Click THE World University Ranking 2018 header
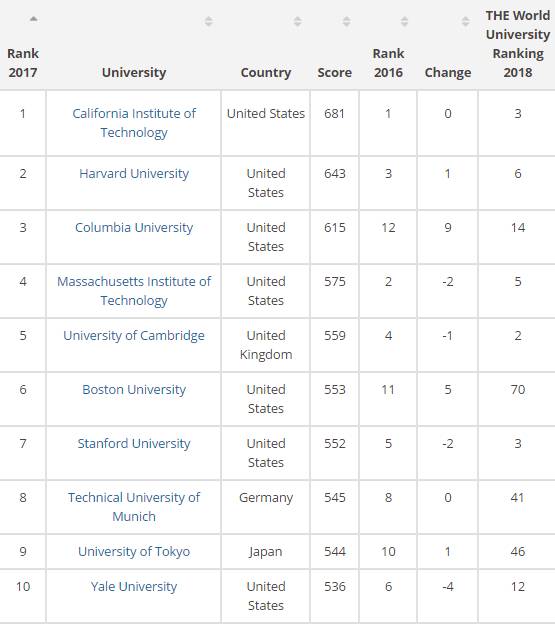This screenshot has height=624, width=555. point(518,44)
